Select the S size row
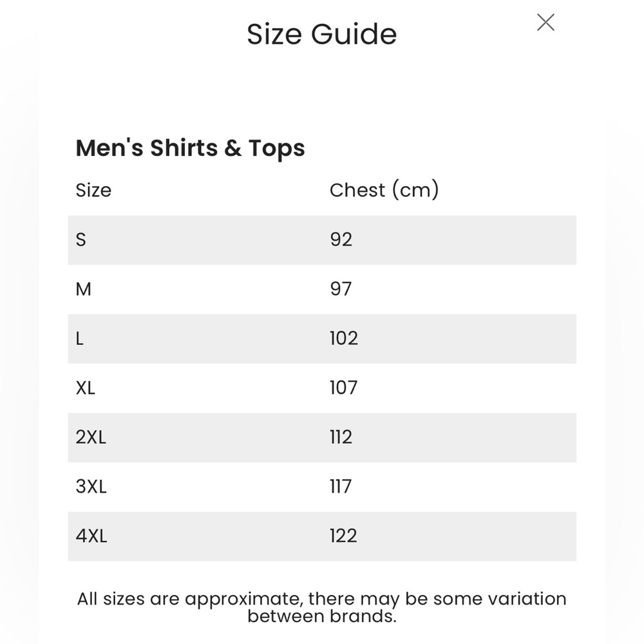 pos(322,240)
